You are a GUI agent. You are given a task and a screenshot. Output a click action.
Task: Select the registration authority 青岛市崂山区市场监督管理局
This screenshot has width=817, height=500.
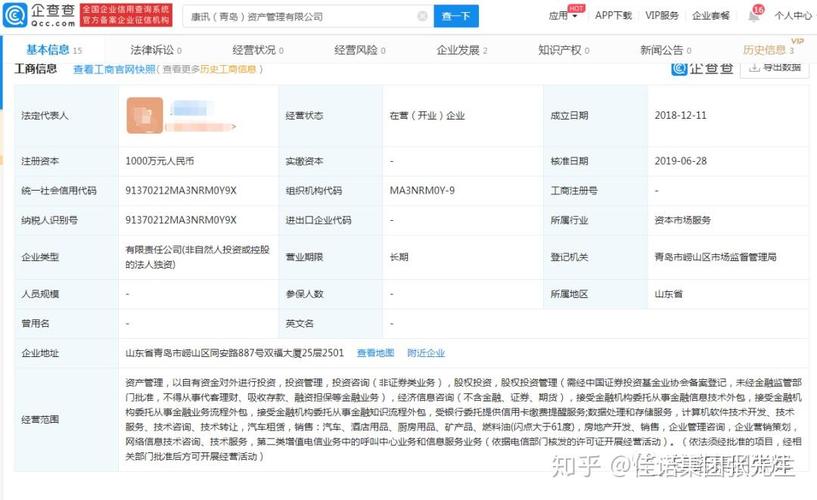715,257
